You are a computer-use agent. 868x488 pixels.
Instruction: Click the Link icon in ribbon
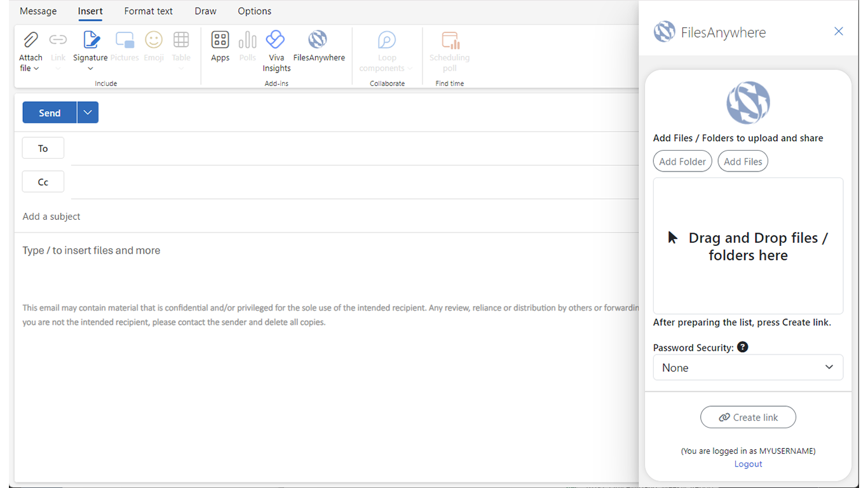pyautogui.click(x=58, y=40)
